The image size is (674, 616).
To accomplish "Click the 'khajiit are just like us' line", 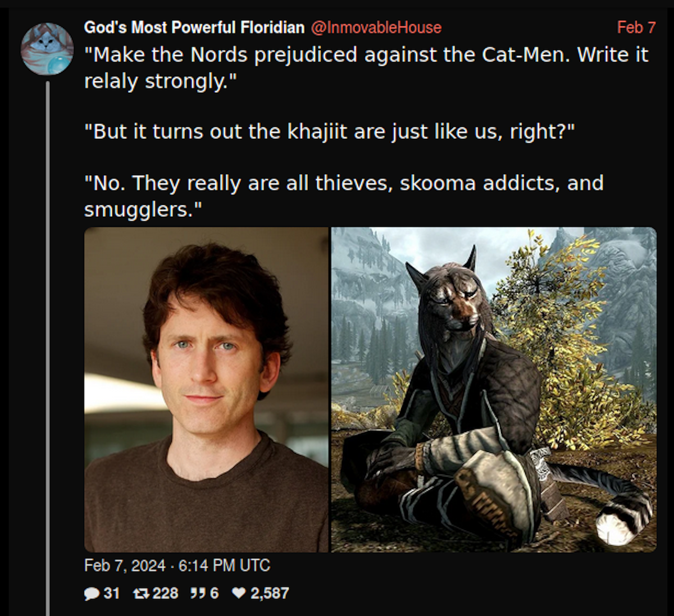I will pos(330,132).
